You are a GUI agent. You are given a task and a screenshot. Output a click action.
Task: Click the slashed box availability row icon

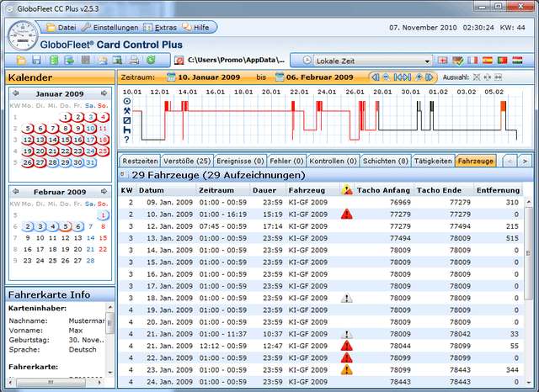[127, 120]
